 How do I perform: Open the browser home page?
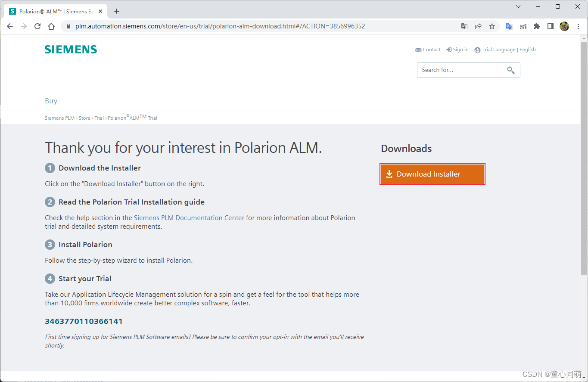[51, 26]
